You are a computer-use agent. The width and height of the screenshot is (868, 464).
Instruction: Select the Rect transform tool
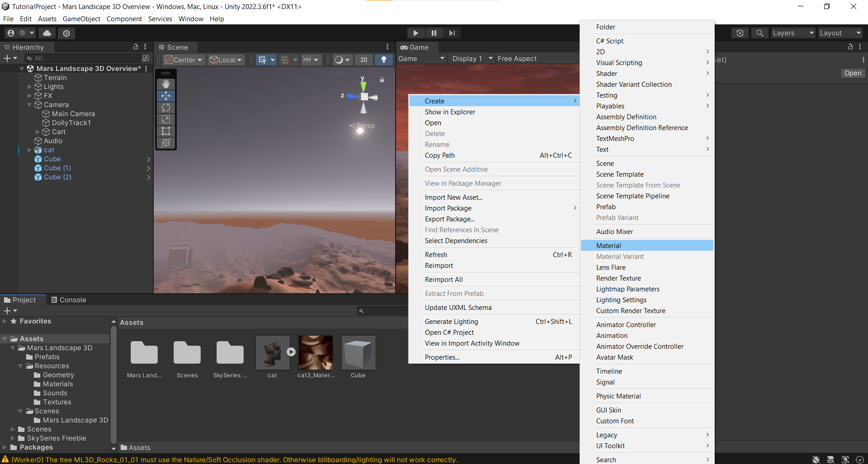(x=166, y=131)
